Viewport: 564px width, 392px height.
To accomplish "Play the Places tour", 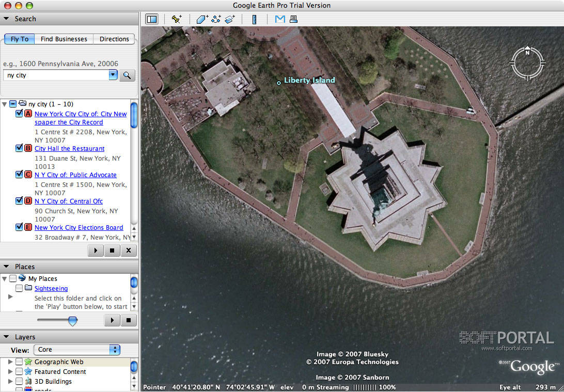I will (112, 320).
